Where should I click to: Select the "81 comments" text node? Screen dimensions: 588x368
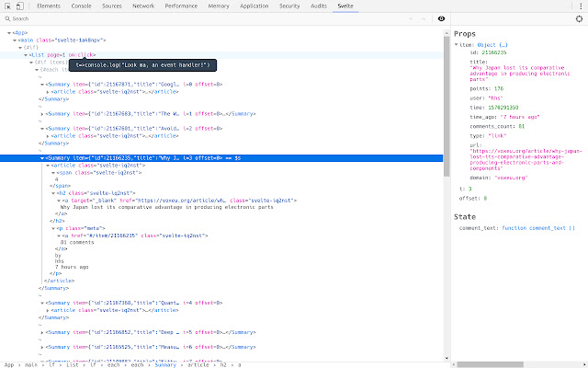77,243
